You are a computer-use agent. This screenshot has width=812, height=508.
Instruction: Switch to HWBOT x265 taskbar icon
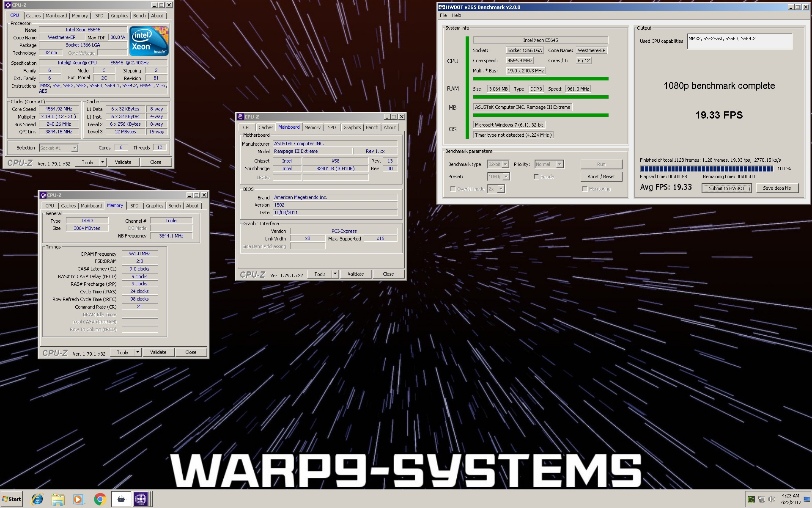[121, 500]
